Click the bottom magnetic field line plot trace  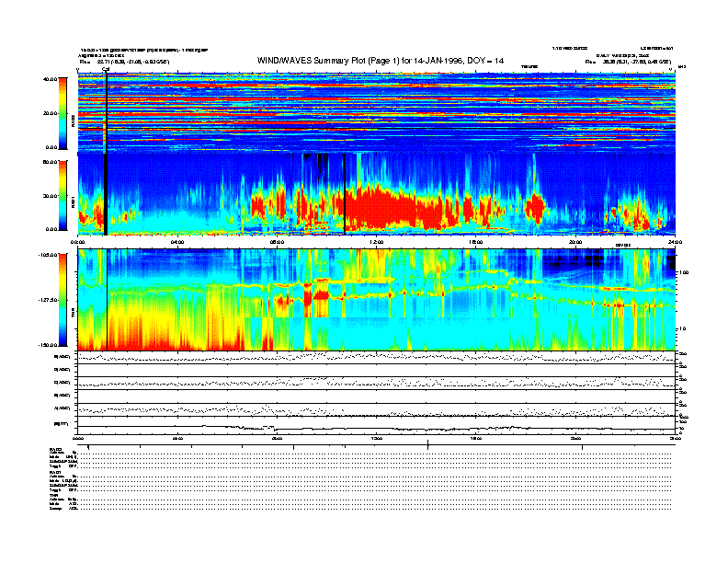click(368, 426)
